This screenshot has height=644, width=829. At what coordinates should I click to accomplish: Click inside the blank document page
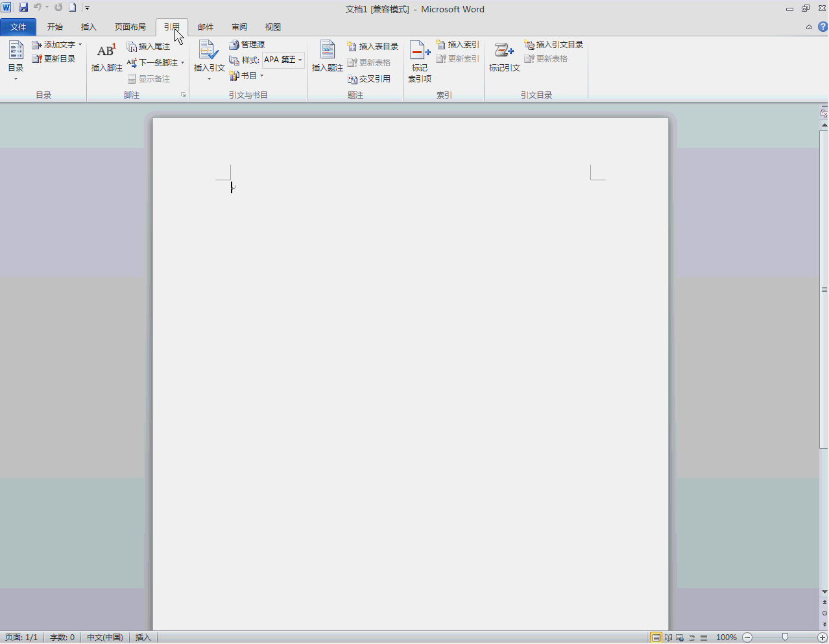tap(411, 373)
